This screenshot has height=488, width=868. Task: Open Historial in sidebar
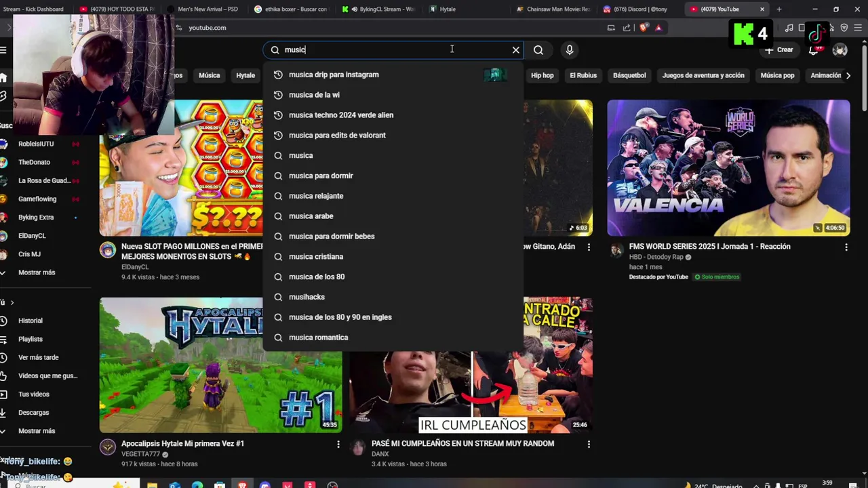pyautogui.click(x=31, y=321)
